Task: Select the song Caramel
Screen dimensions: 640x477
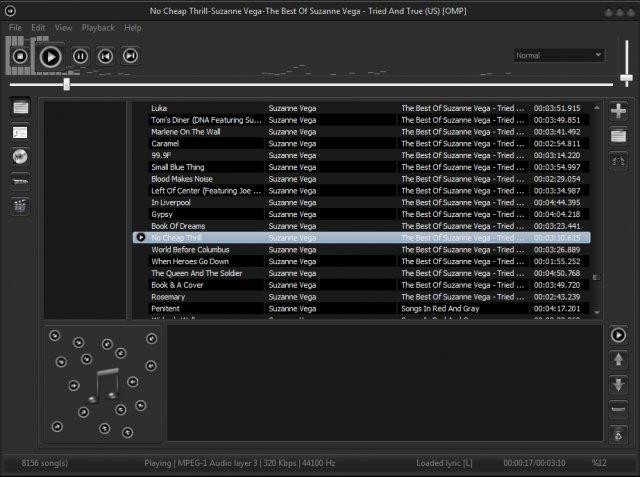Action: 361,144
